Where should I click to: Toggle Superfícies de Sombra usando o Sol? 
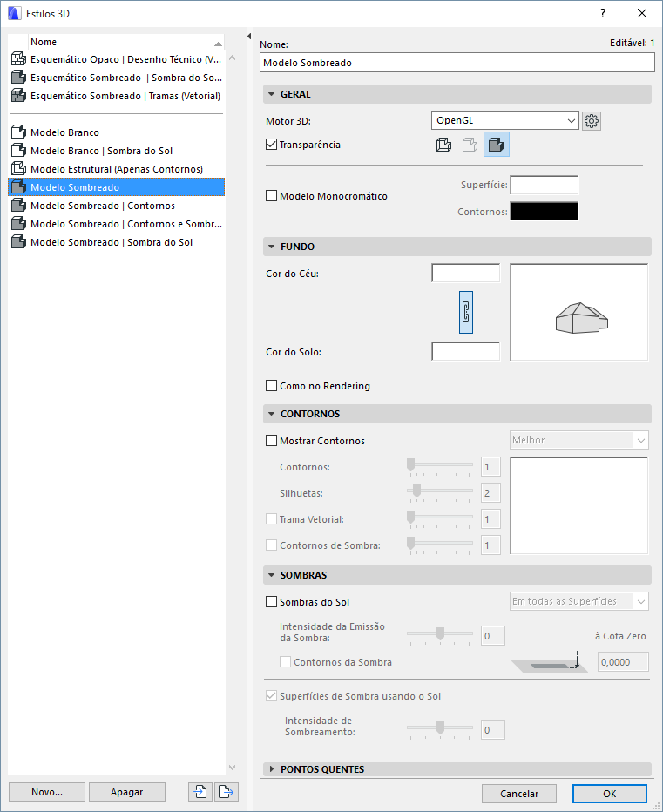click(x=271, y=696)
